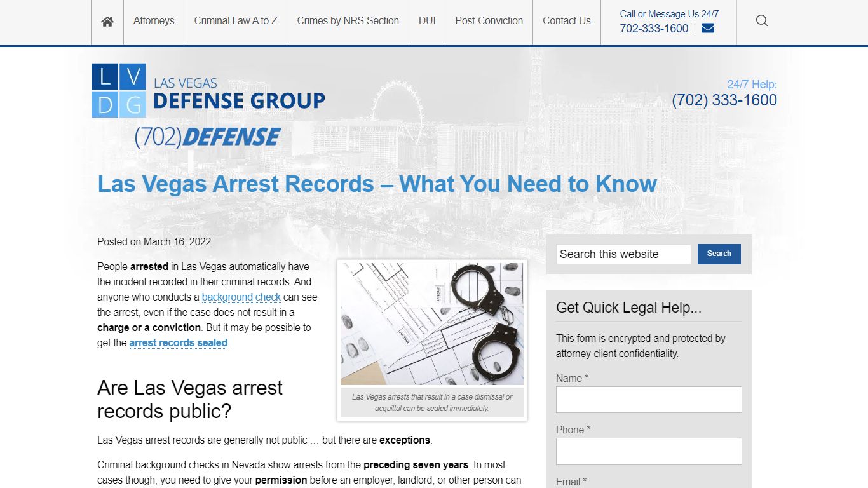Click the 24/7 Help label
This screenshot has width=868, height=488.
(x=752, y=84)
